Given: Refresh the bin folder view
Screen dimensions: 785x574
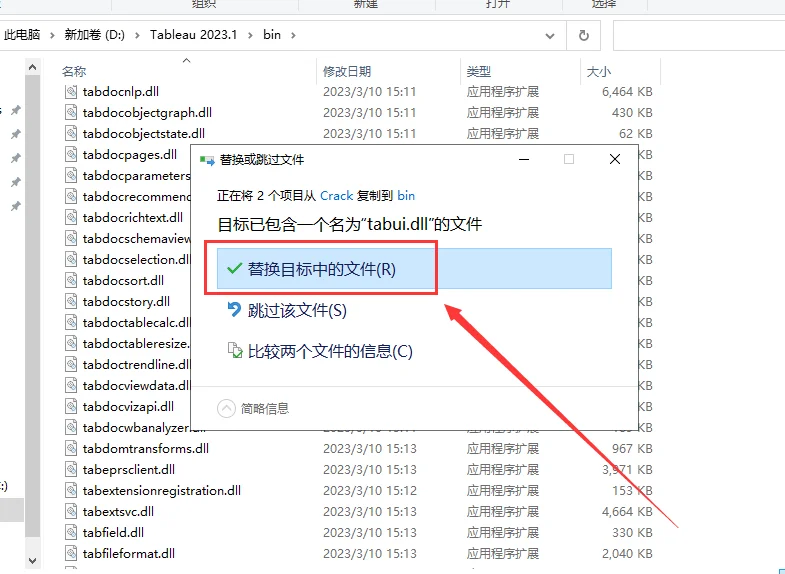Looking at the screenshot, I should [583, 35].
